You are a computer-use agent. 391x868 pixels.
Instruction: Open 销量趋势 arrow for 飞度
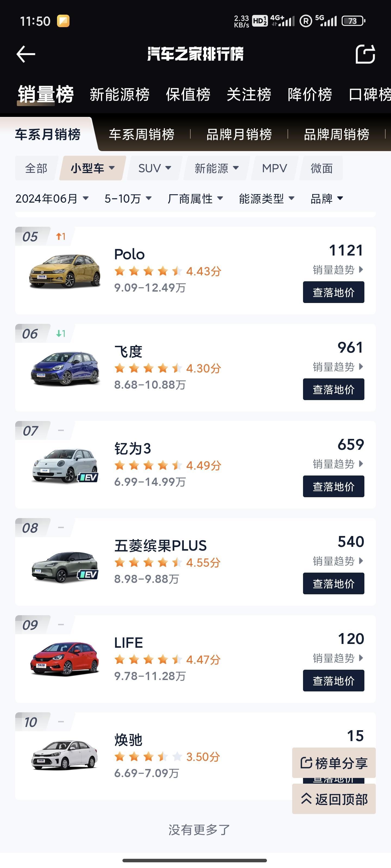(361, 366)
